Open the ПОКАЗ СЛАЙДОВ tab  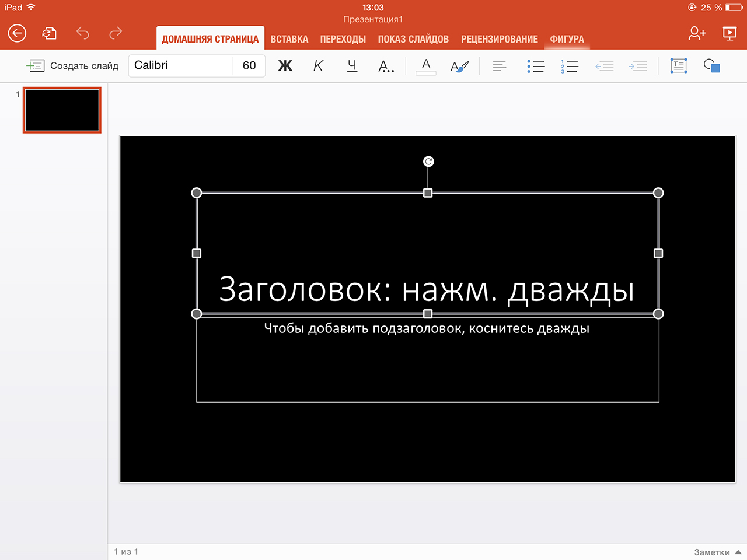[413, 39]
